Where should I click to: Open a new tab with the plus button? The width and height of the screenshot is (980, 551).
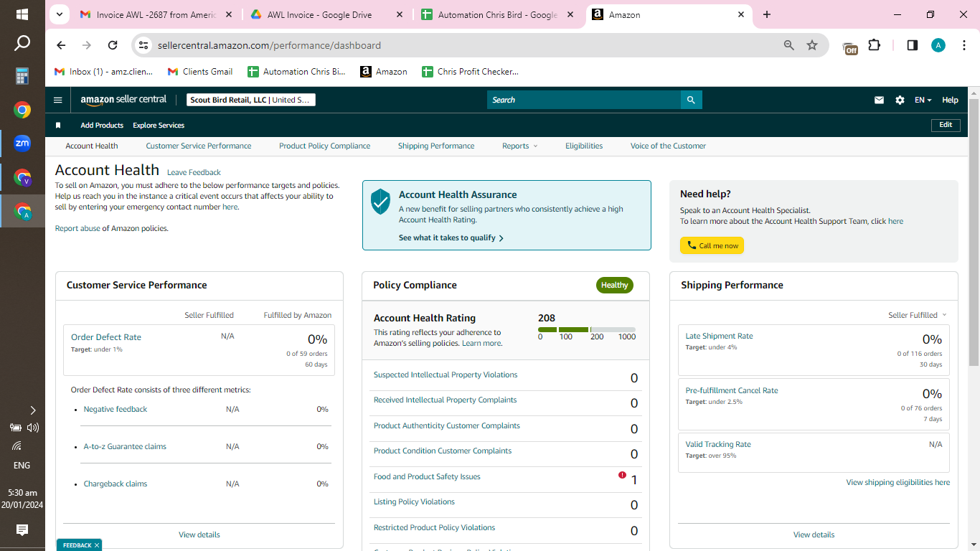767,14
